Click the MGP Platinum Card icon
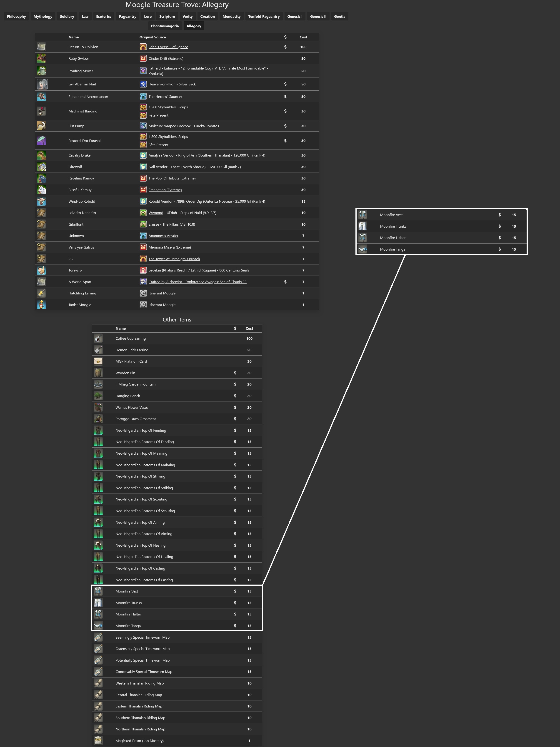Screen dimensions: 560x747 pyautogui.click(x=98, y=361)
